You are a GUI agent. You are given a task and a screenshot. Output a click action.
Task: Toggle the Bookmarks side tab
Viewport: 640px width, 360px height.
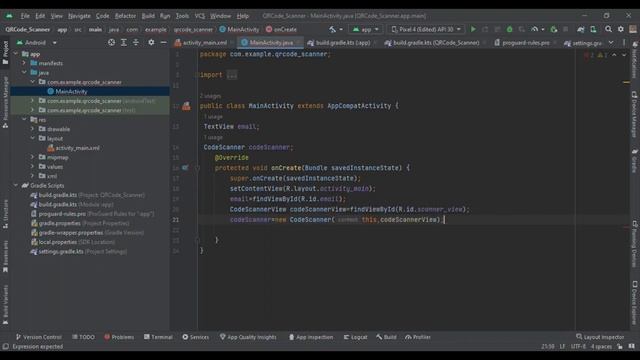[x=5, y=256]
